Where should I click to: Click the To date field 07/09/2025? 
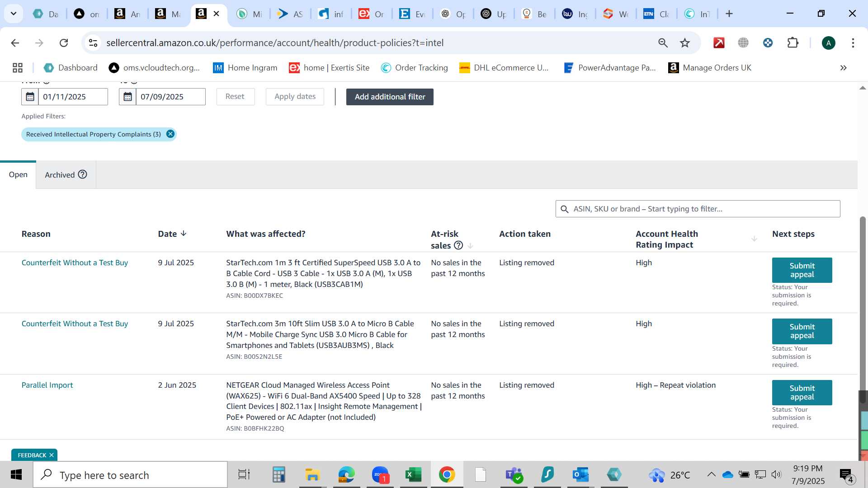click(170, 97)
